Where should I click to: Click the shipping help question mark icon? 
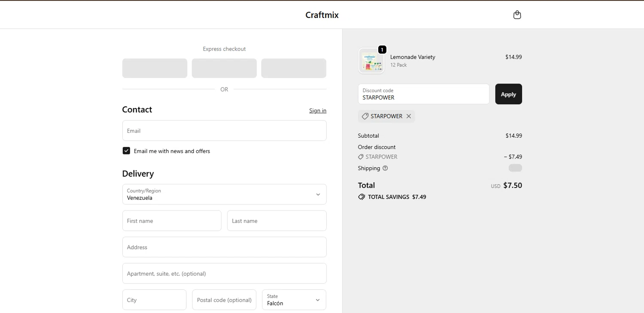385,168
